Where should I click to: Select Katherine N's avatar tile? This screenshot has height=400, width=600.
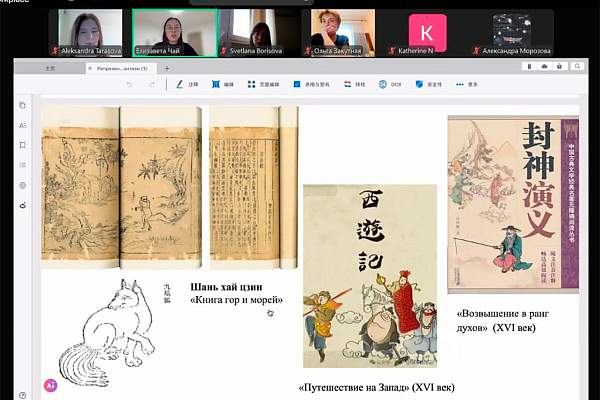(x=427, y=33)
